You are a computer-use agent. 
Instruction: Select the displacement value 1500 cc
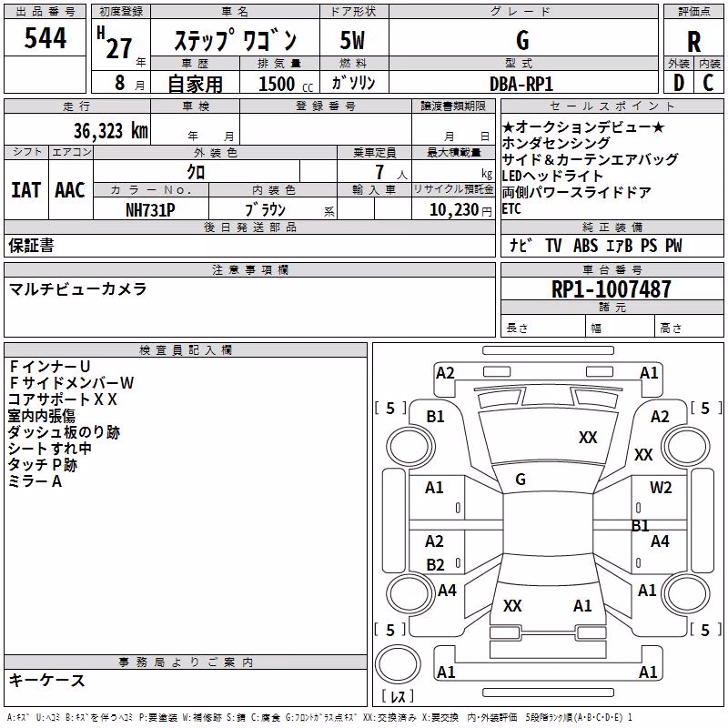point(286,84)
